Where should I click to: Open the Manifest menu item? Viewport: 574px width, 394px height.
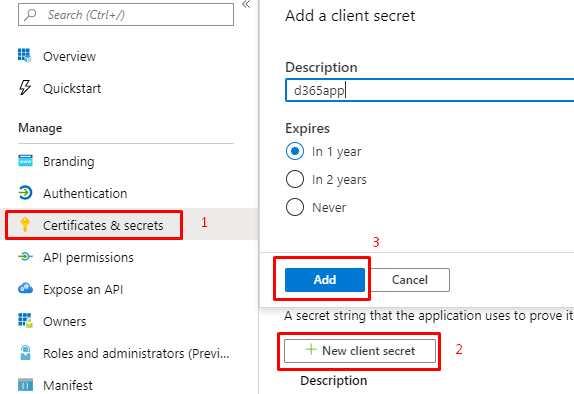pos(68,385)
